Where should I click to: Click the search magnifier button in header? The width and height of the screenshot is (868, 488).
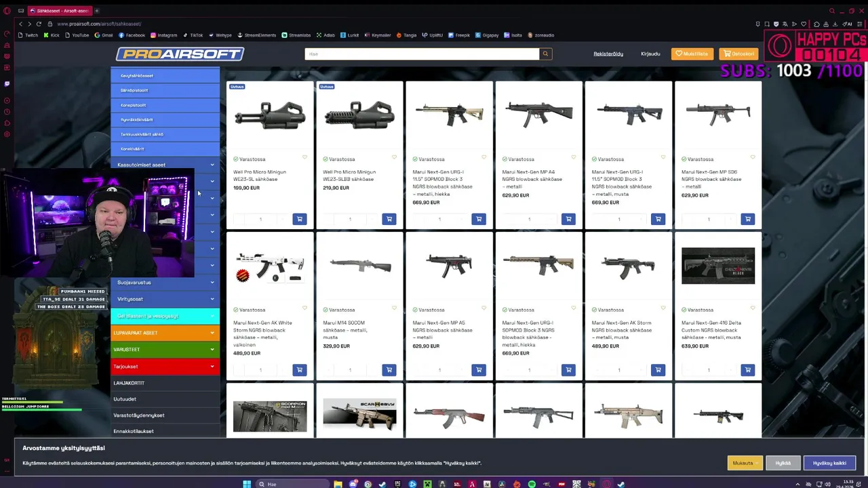545,54
